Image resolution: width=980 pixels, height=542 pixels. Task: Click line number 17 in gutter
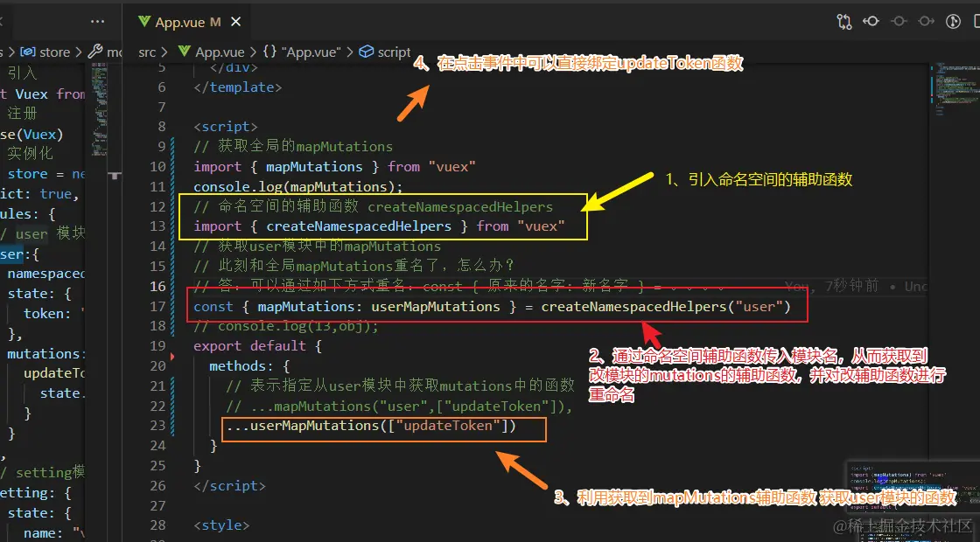pyautogui.click(x=157, y=306)
